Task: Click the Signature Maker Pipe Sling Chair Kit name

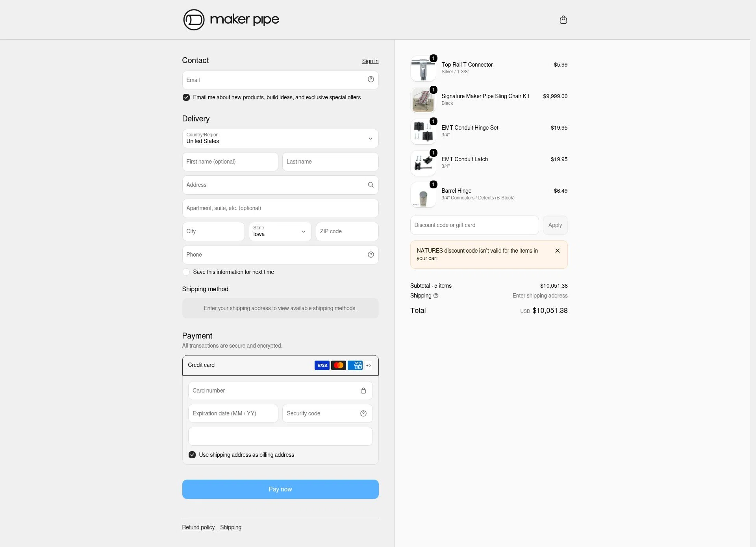Action: point(485,96)
